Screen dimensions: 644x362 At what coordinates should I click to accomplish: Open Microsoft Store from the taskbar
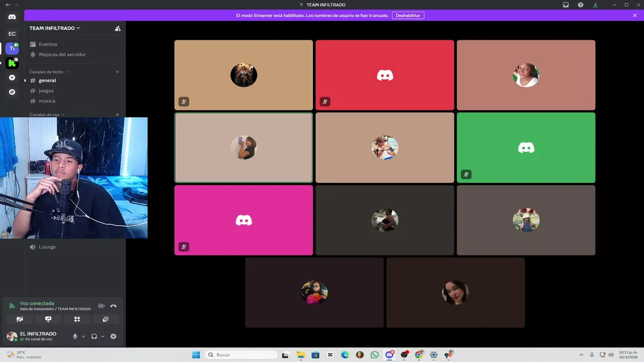(315, 355)
